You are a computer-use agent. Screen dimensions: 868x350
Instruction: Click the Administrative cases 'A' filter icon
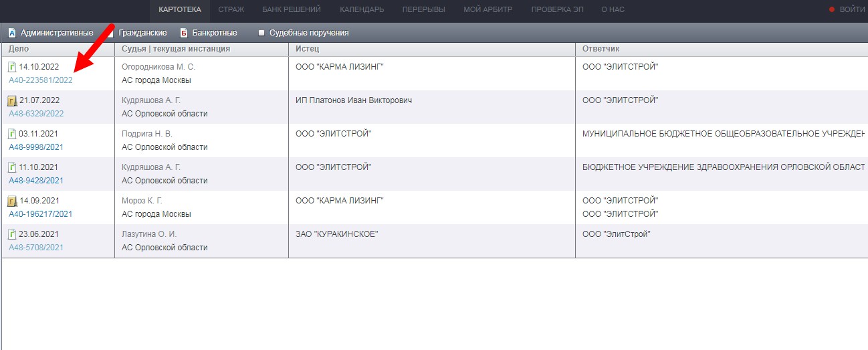click(11, 33)
